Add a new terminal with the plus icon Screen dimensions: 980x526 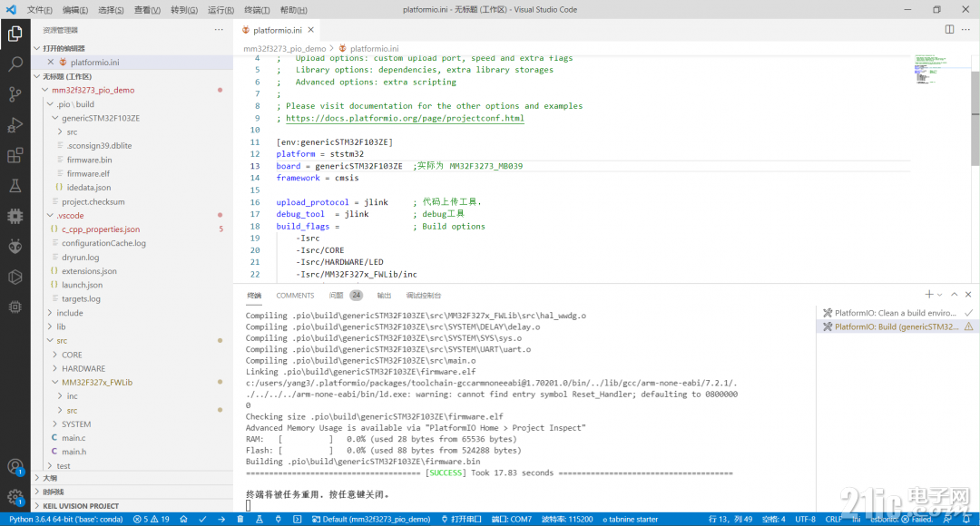click(x=929, y=294)
